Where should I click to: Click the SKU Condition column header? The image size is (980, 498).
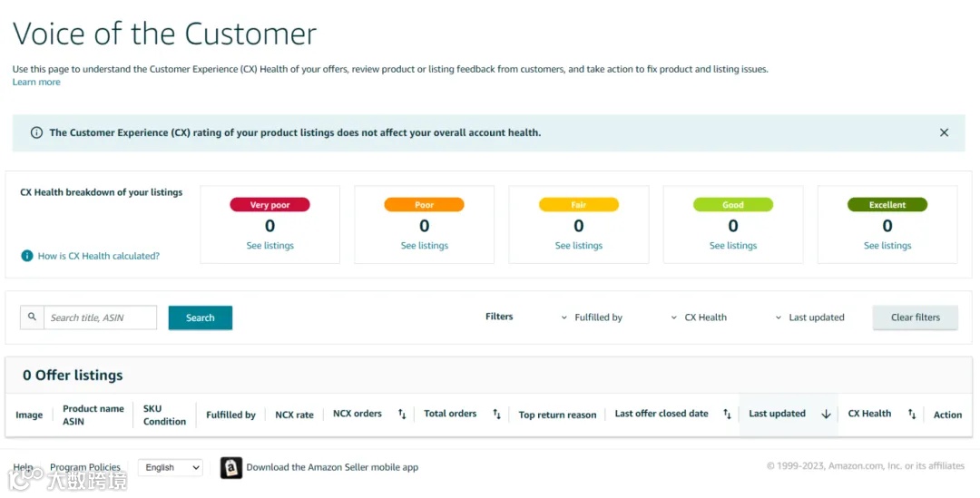click(x=164, y=415)
